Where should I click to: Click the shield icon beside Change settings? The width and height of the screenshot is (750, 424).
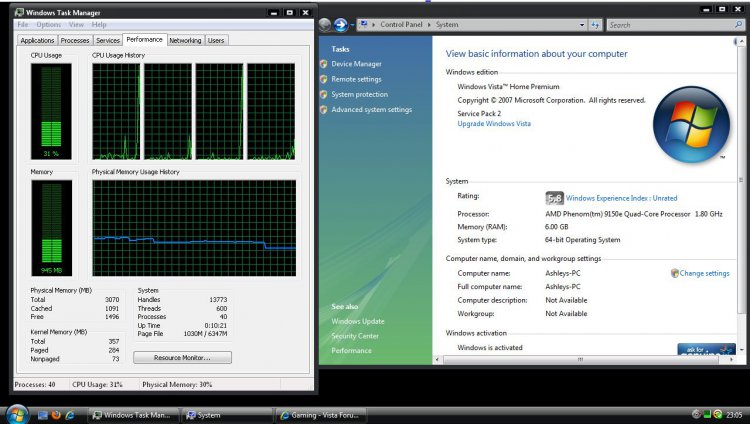pyautogui.click(x=674, y=273)
